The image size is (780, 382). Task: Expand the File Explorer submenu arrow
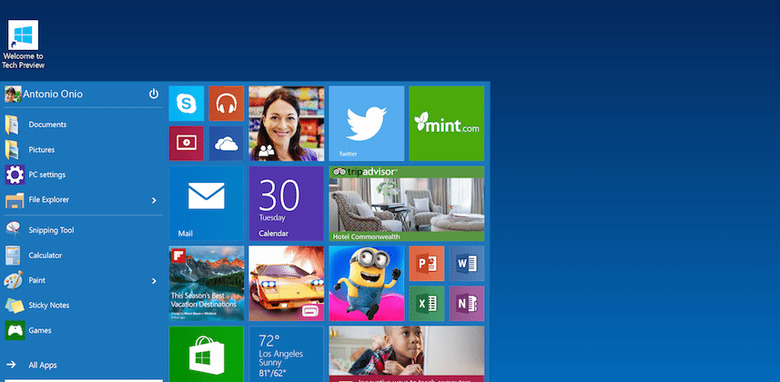coord(154,200)
